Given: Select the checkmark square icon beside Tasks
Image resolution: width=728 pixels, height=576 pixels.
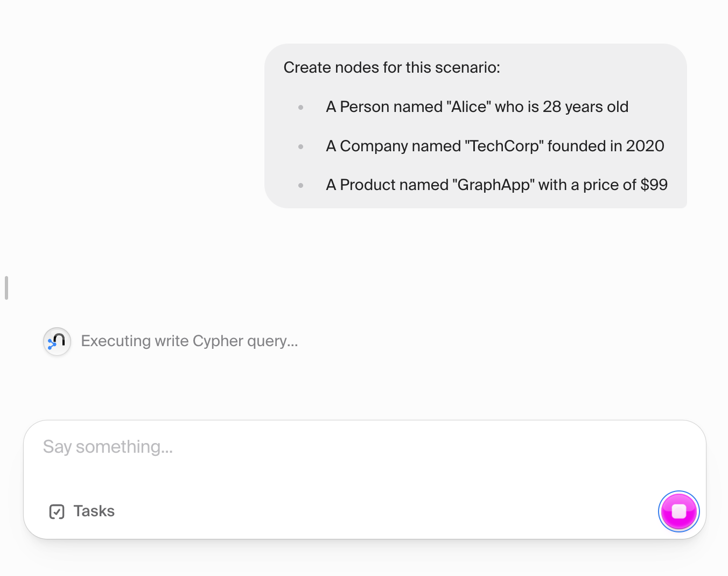Looking at the screenshot, I should (x=57, y=511).
